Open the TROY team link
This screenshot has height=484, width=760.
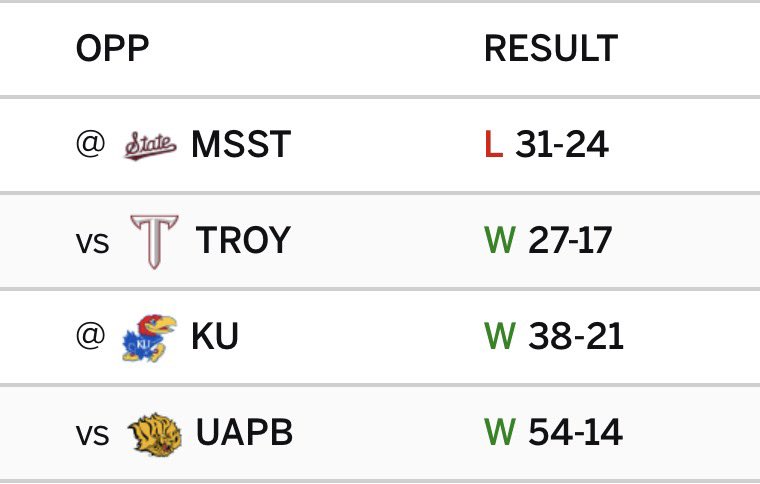click(243, 240)
